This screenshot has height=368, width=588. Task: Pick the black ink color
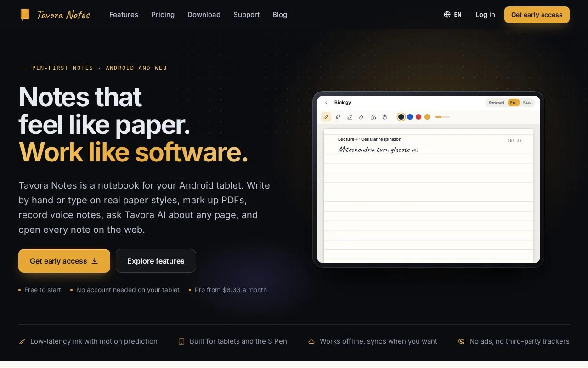tap(401, 117)
